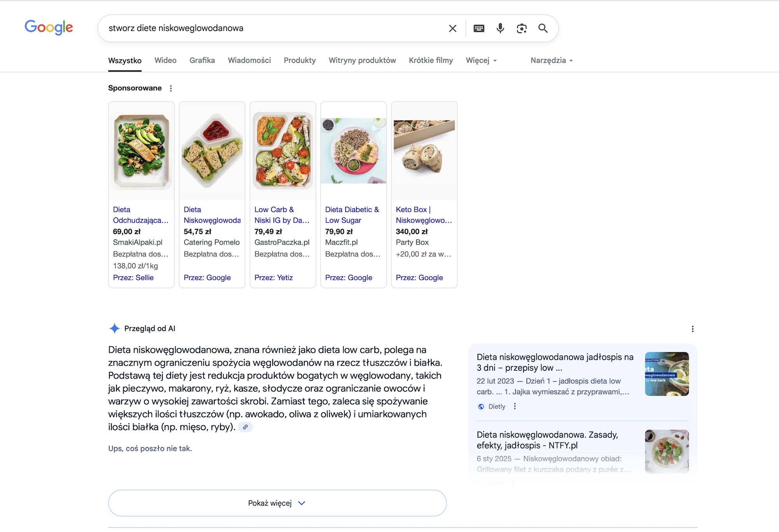Open the Narzędzia dropdown
779x532 pixels.
coord(551,60)
